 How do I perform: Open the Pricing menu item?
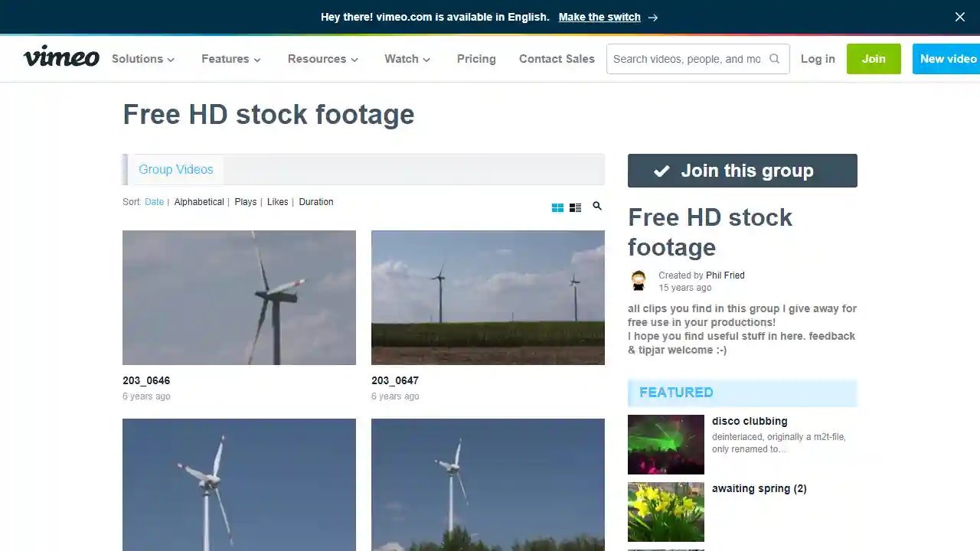click(x=476, y=59)
